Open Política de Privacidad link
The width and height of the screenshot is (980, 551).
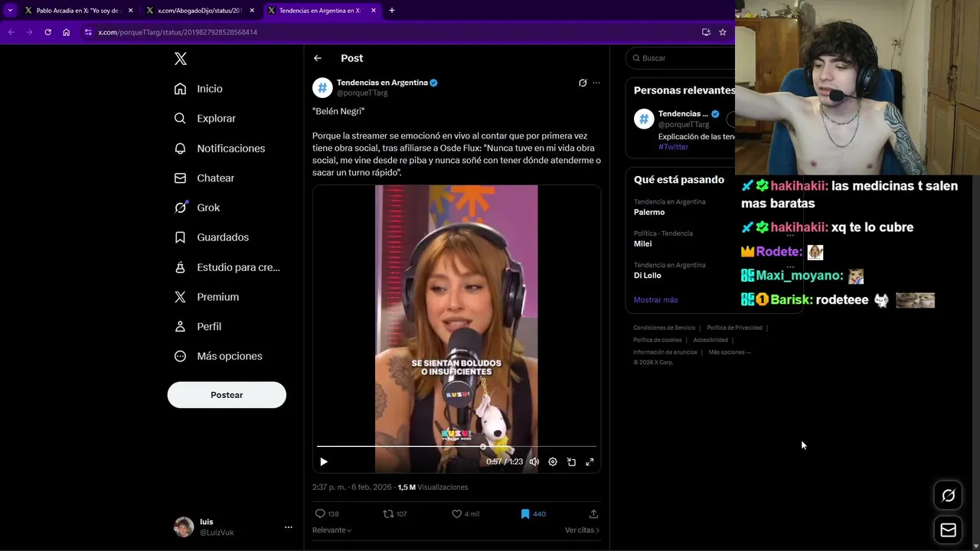coord(734,328)
